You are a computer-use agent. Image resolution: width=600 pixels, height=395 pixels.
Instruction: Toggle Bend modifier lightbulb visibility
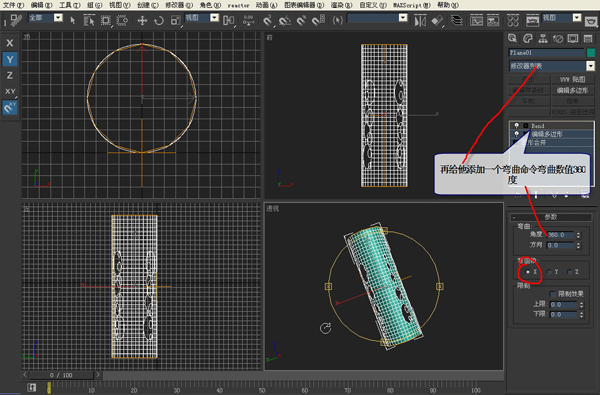point(517,126)
